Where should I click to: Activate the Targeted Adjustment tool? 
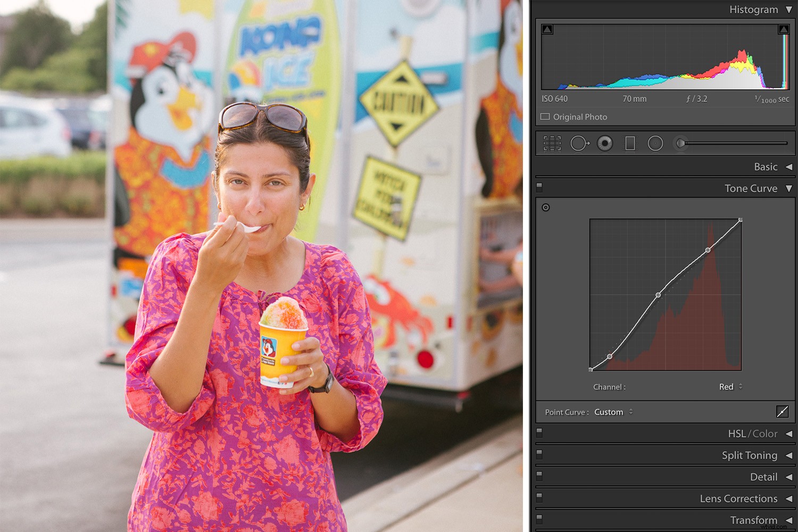point(546,207)
